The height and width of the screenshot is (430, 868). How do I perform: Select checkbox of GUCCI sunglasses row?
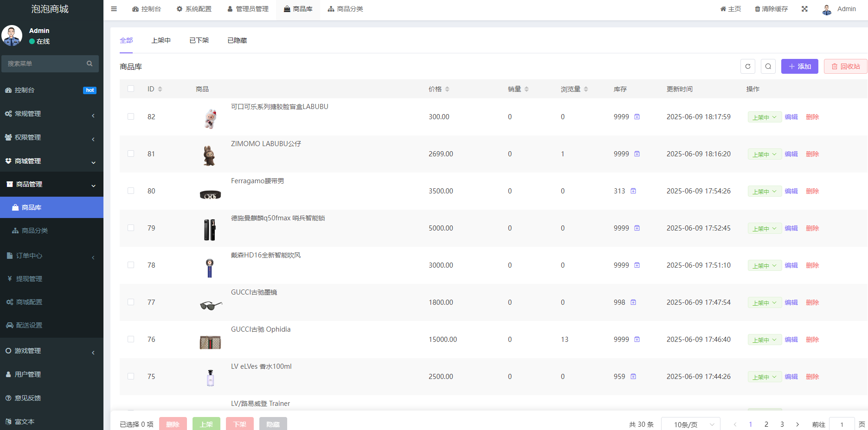click(x=131, y=302)
